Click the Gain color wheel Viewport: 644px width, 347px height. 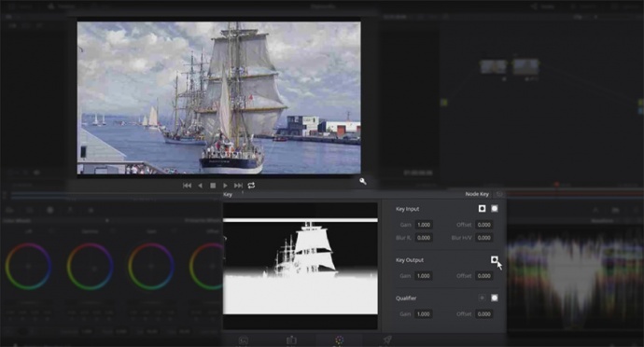(x=151, y=266)
